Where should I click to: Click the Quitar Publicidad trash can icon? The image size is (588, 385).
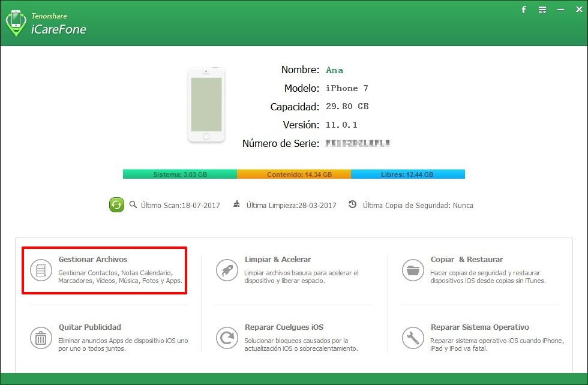[41, 338]
